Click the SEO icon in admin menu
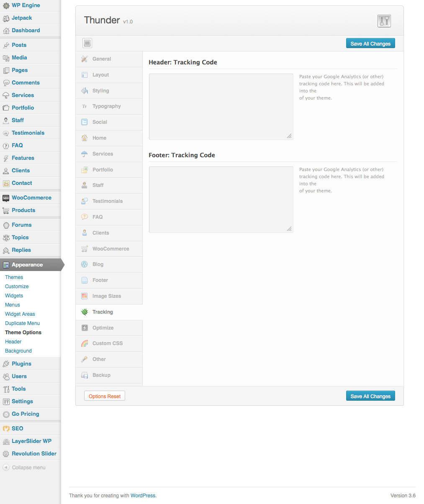The width and height of the screenshot is (424, 504). [x=6, y=429]
